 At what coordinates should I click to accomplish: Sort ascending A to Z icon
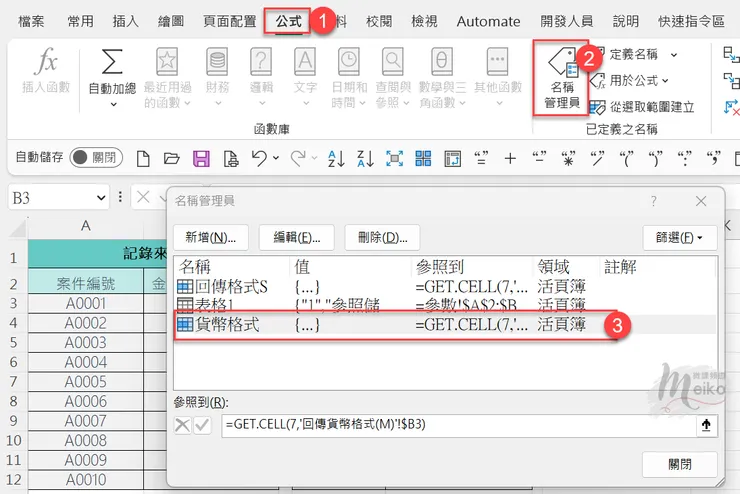336,159
